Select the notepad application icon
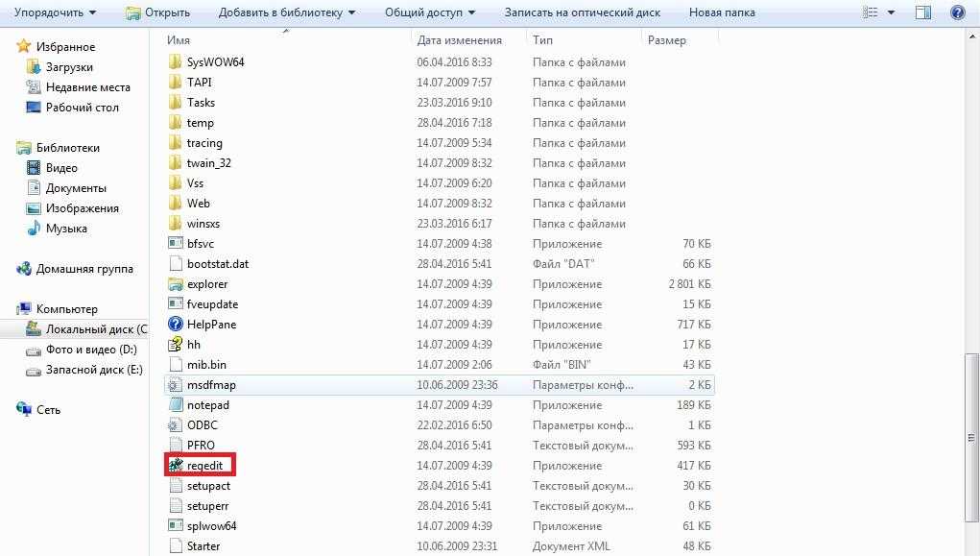980x556 pixels. 176,404
